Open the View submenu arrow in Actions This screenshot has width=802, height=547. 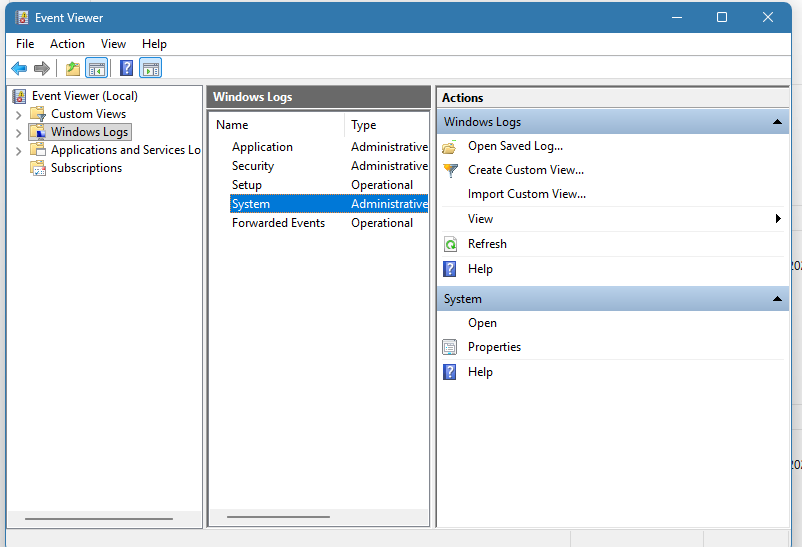tap(778, 218)
